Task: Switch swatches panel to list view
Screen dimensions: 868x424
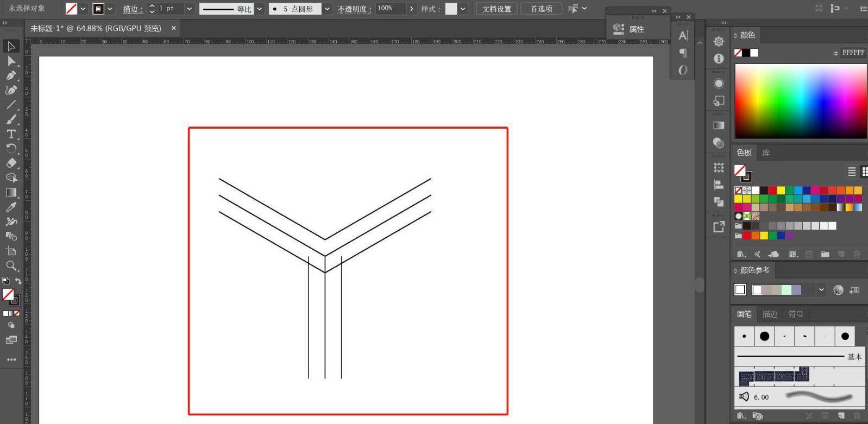Action: tap(852, 172)
